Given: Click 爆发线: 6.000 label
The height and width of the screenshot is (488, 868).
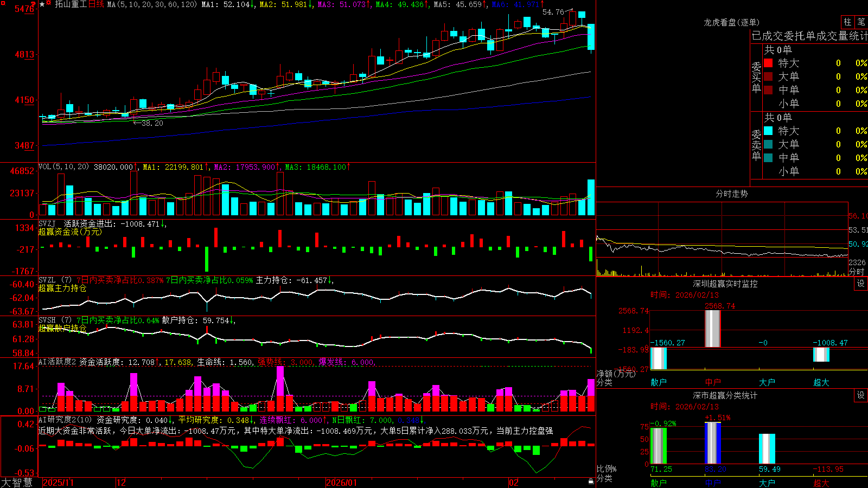Looking at the screenshot, I should [x=346, y=362].
